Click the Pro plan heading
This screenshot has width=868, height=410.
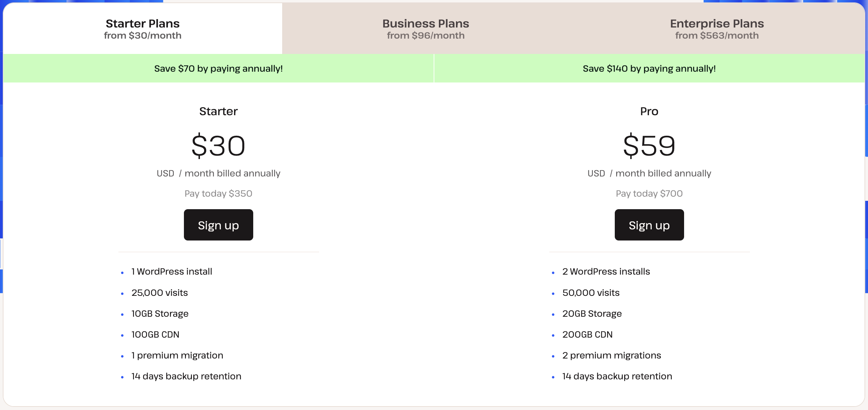click(x=649, y=111)
